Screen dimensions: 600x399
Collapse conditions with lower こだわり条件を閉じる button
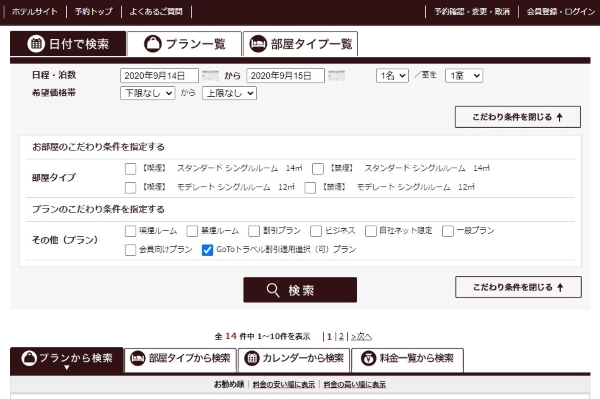coord(518,287)
